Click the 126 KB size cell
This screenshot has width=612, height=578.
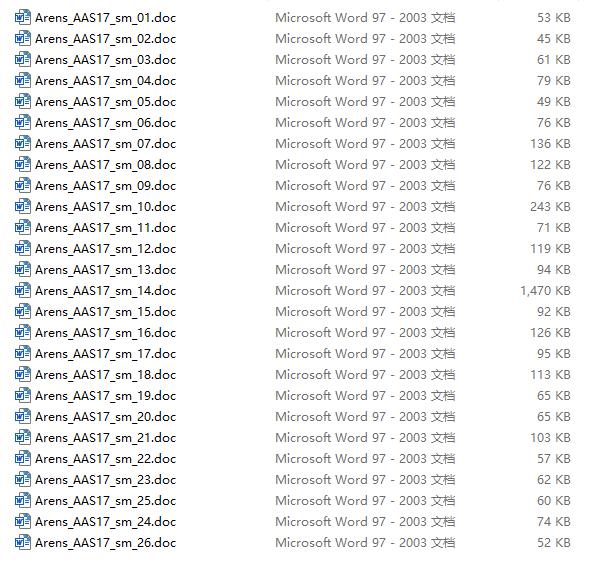click(x=550, y=333)
